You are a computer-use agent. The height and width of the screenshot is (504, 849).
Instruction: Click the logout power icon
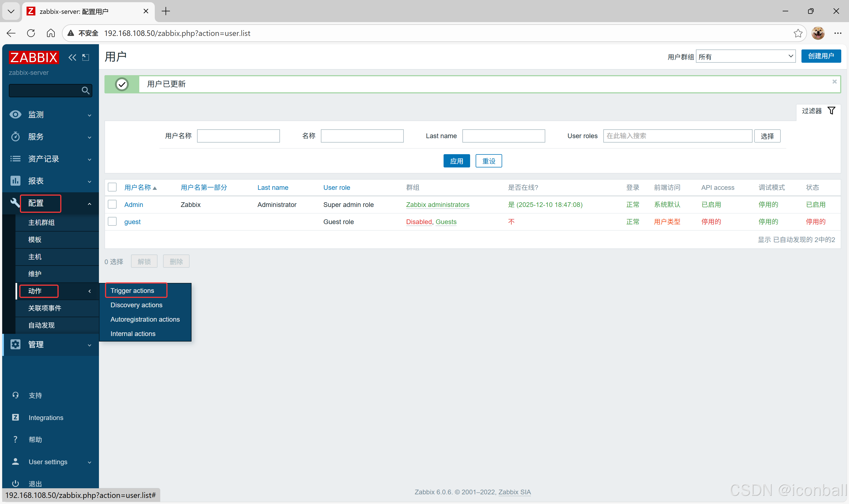coord(15,483)
